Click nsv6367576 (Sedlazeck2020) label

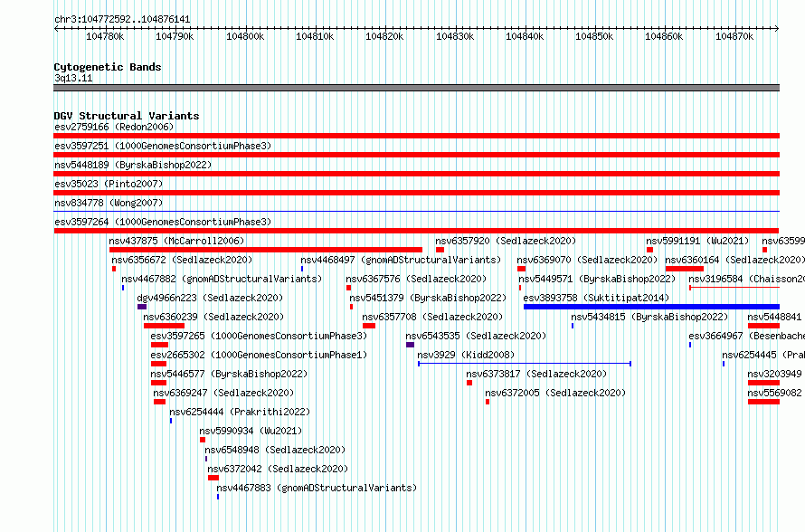click(x=416, y=279)
